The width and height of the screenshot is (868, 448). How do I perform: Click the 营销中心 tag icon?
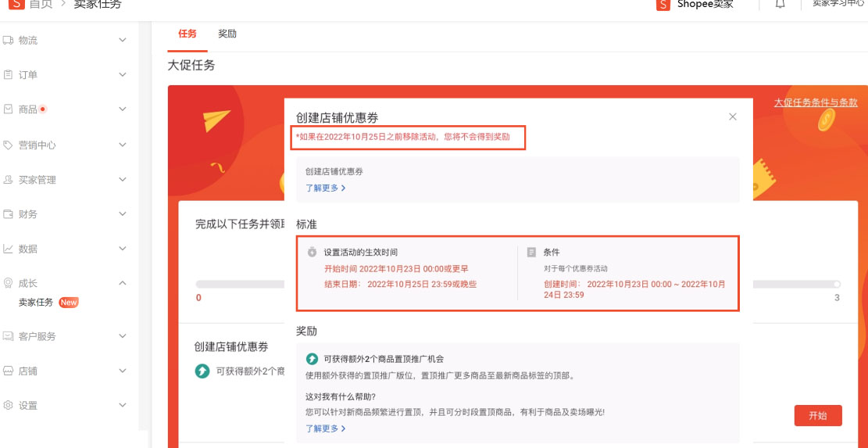pos(8,145)
